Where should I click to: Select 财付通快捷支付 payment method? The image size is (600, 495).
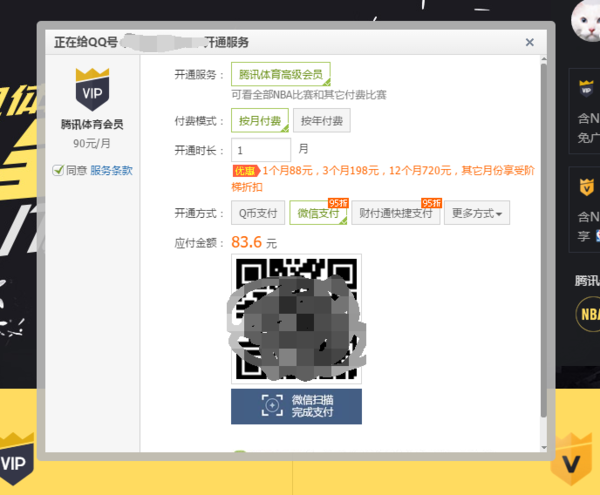(x=396, y=213)
